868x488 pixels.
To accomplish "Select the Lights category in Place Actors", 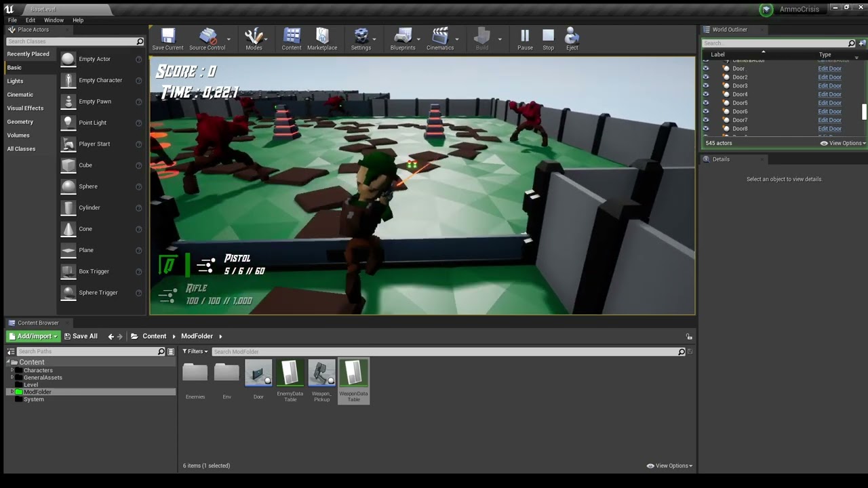I will click(x=15, y=81).
